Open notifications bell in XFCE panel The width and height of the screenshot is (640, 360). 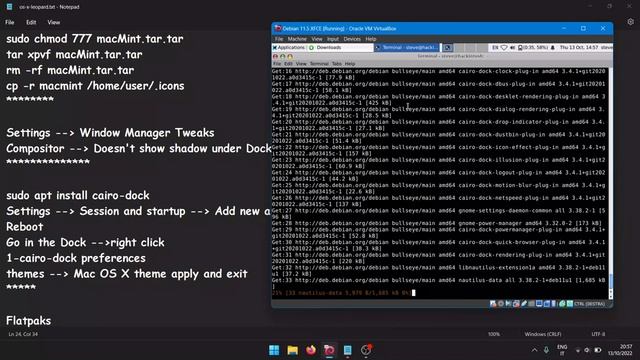pos(553,48)
